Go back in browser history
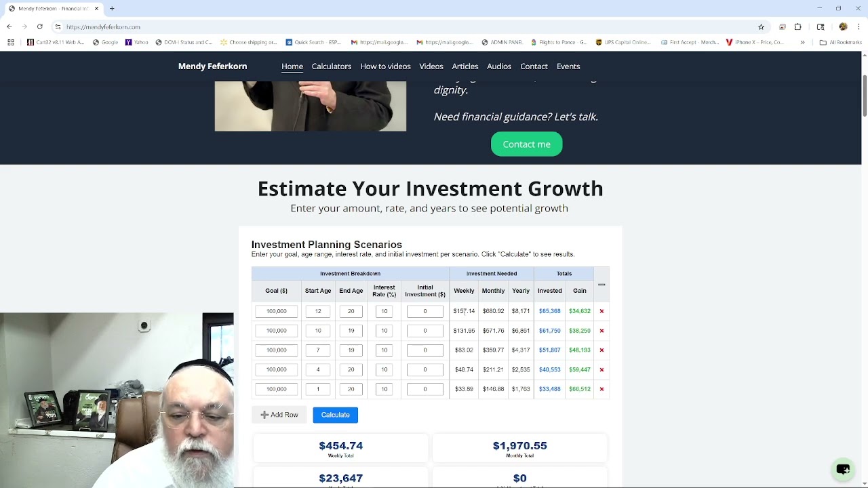The width and height of the screenshot is (868, 488). tap(9, 26)
